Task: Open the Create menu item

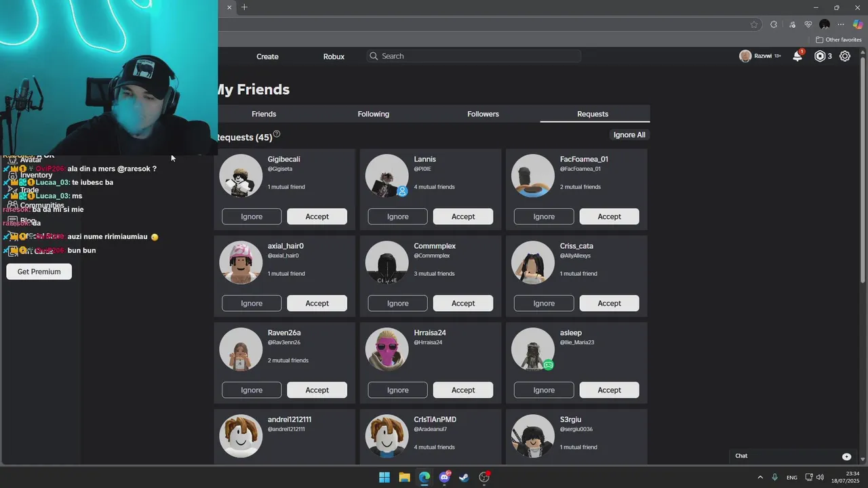Action: (268, 56)
